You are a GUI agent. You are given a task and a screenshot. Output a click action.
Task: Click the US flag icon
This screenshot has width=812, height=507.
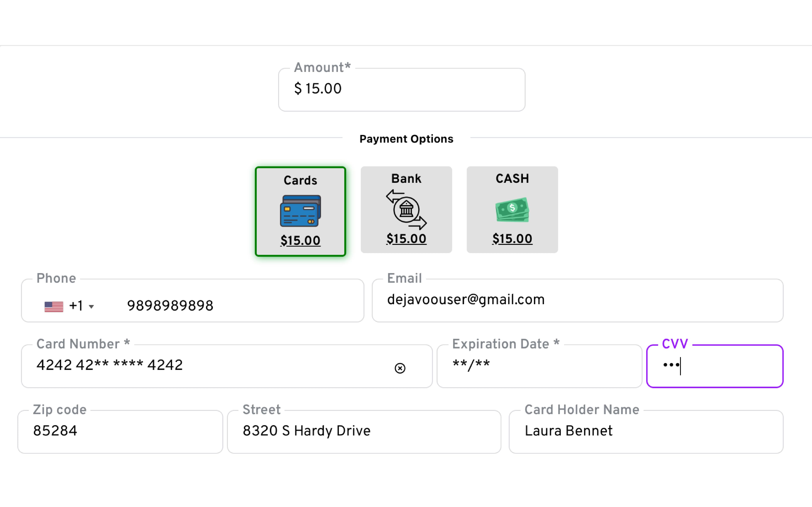pyautogui.click(x=54, y=307)
